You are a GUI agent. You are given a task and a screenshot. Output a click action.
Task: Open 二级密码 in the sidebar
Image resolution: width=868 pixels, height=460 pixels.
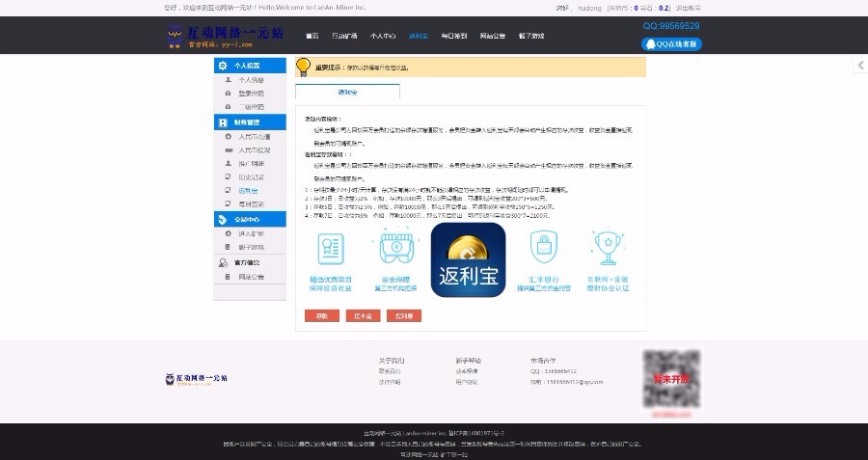point(252,107)
